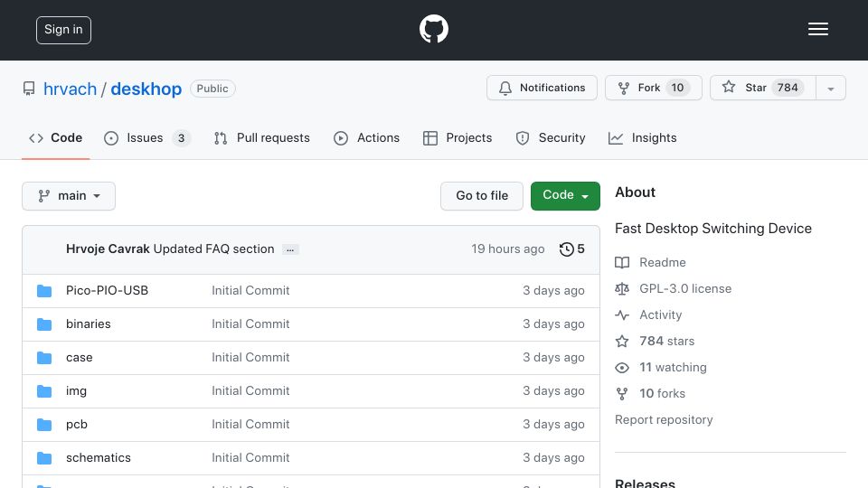The height and width of the screenshot is (488, 868).
Task: Open the Pull requests tab
Action: click(x=262, y=137)
